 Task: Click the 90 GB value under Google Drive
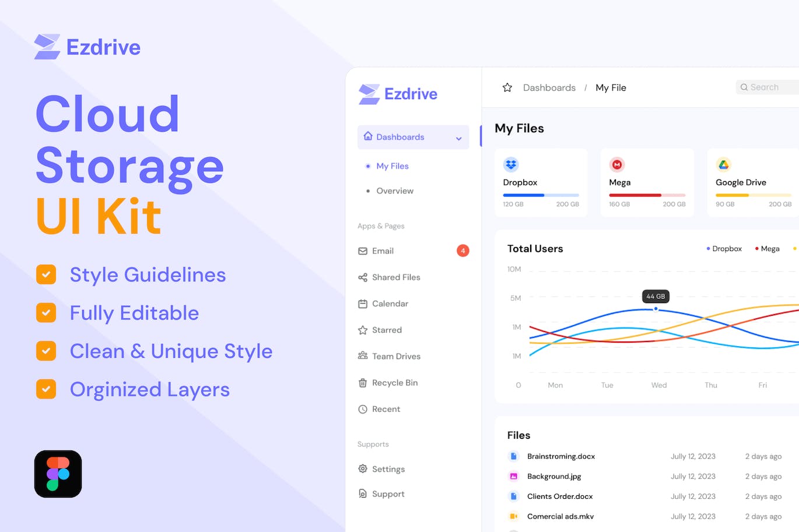725,205
